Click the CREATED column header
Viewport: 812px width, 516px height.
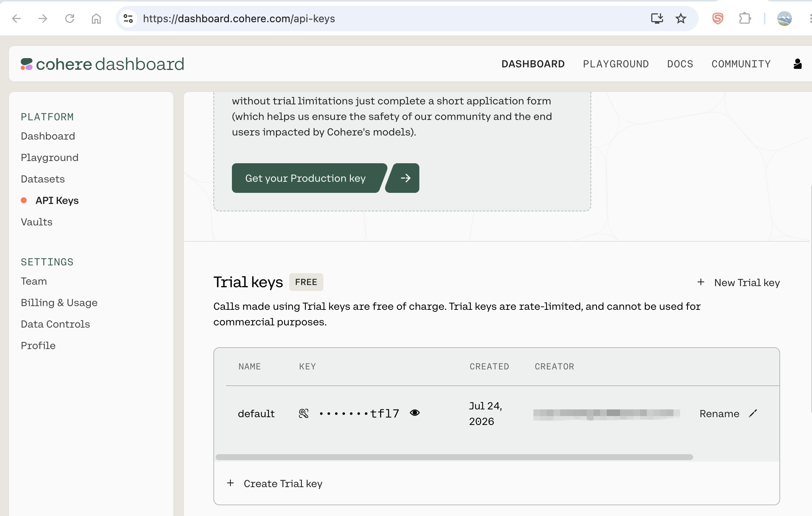click(x=489, y=366)
